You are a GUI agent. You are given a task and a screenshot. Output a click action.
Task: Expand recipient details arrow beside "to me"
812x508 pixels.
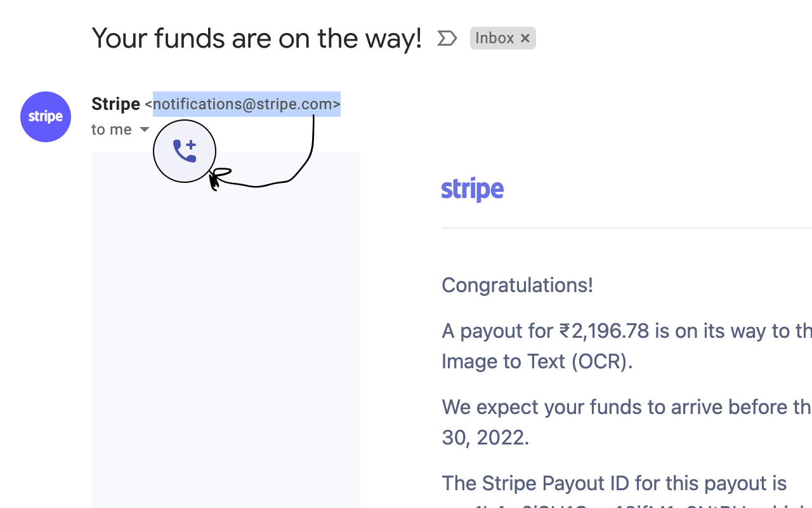(145, 130)
